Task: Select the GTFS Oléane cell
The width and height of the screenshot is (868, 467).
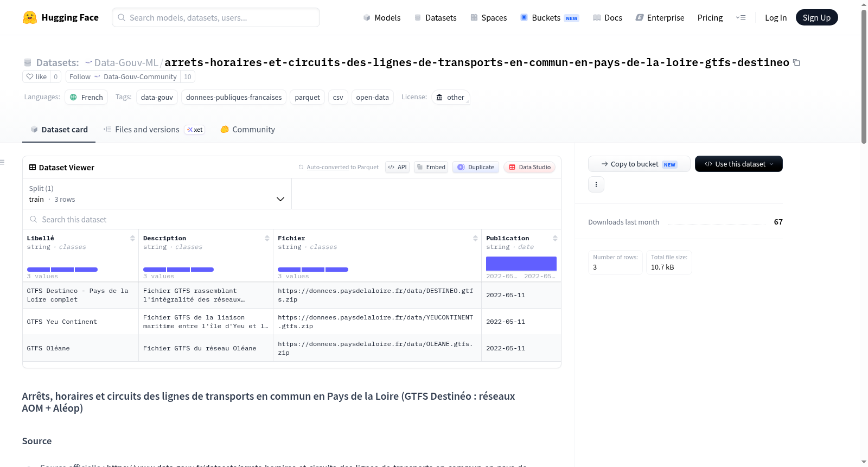Action: click(x=80, y=348)
